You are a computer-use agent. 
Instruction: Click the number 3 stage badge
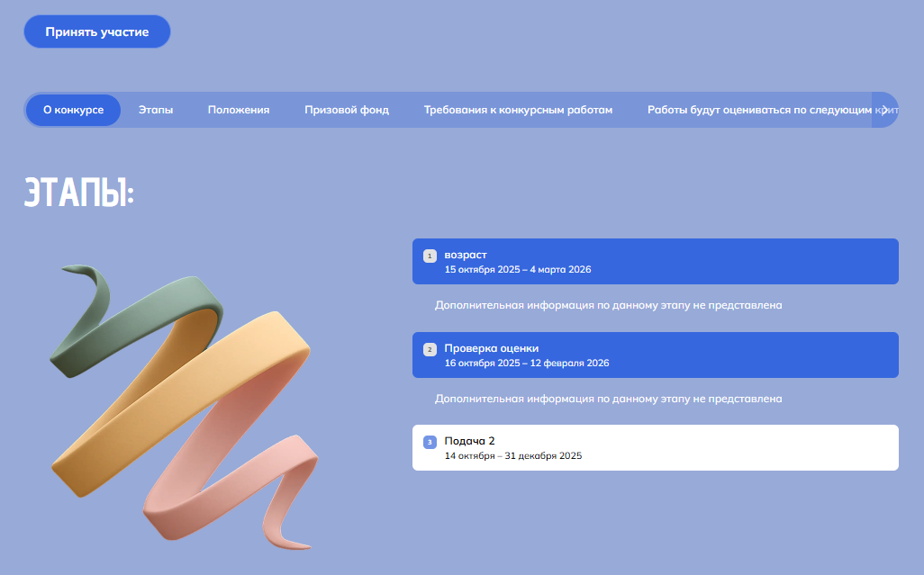(430, 442)
